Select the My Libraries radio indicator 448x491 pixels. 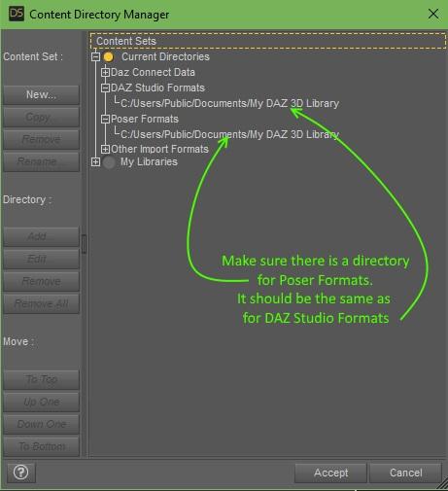pos(109,162)
